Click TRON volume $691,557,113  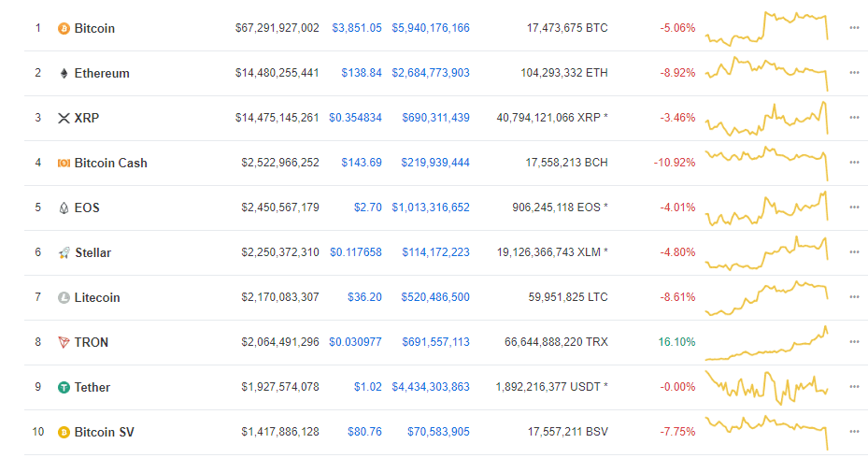point(435,342)
